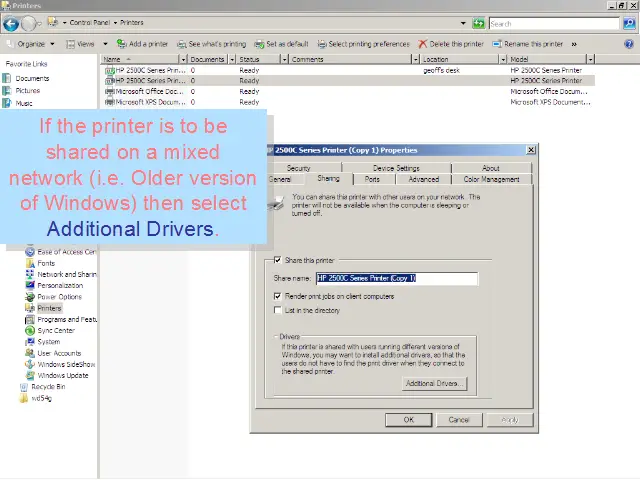Click the Search box in Printers window

click(x=554, y=24)
